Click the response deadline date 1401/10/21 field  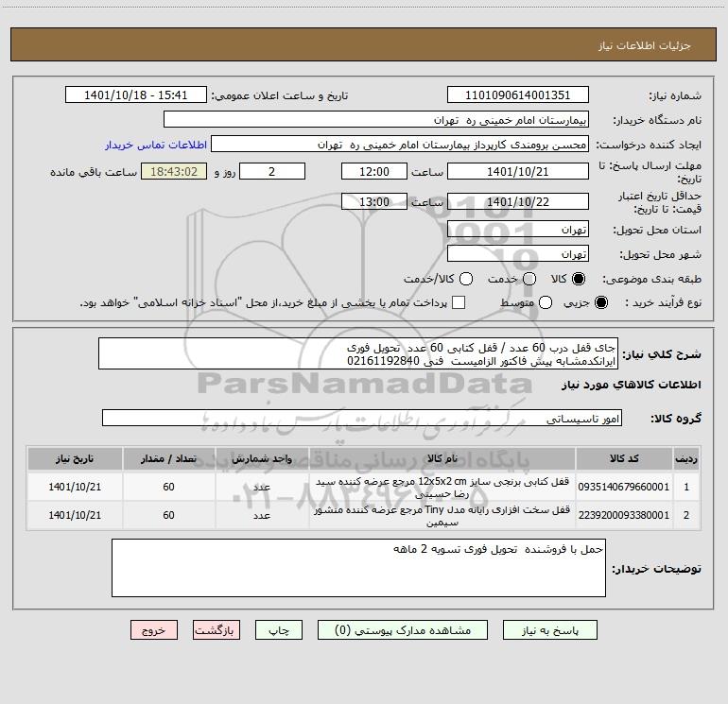[x=518, y=171]
